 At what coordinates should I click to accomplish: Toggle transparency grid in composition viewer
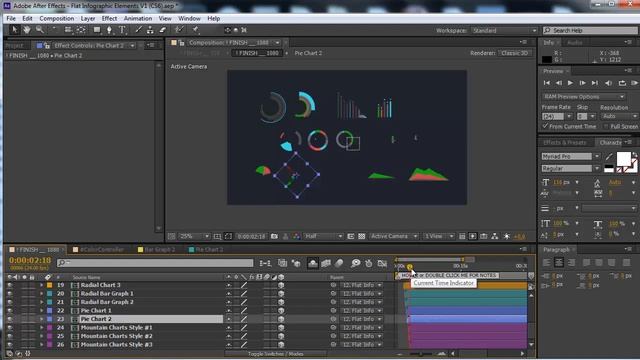click(362, 236)
